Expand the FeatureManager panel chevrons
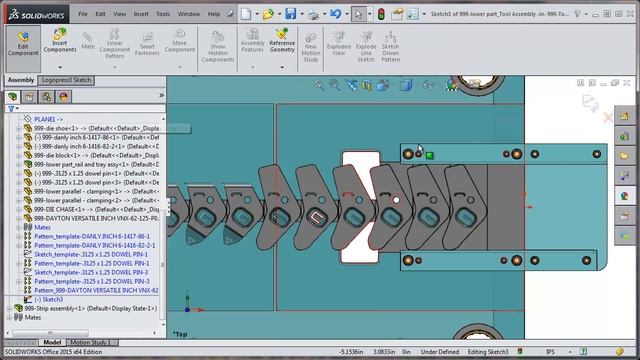Screen dimensions: 640x360 [x=161, y=95]
